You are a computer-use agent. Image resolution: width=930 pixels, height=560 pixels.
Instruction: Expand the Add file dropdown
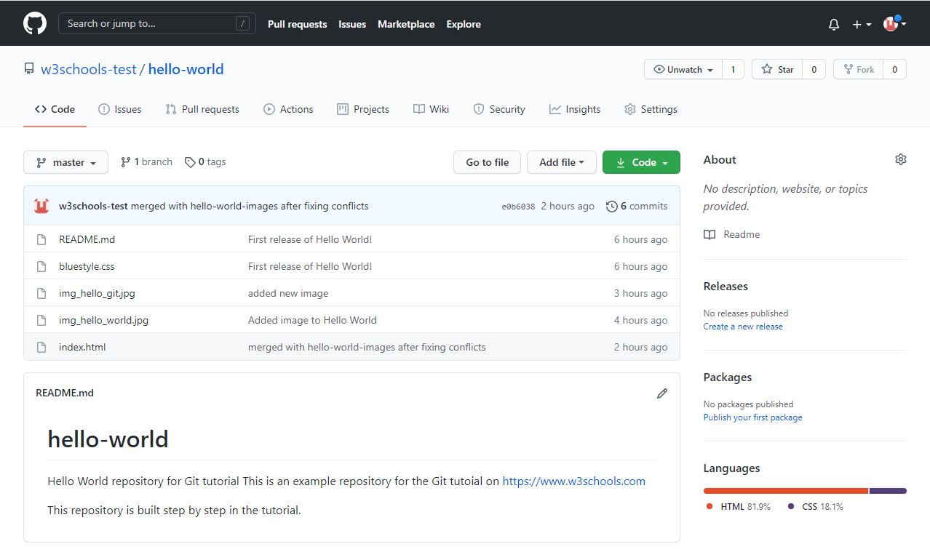pyautogui.click(x=562, y=162)
